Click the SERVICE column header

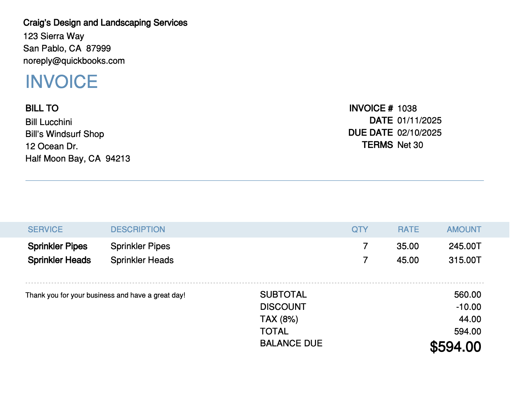pyautogui.click(x=45, y=230)
